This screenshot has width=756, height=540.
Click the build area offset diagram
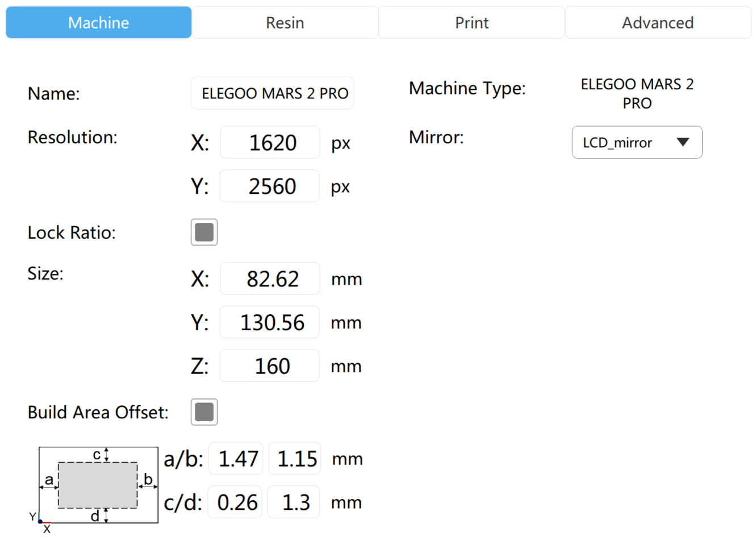(x=94, y=489)
